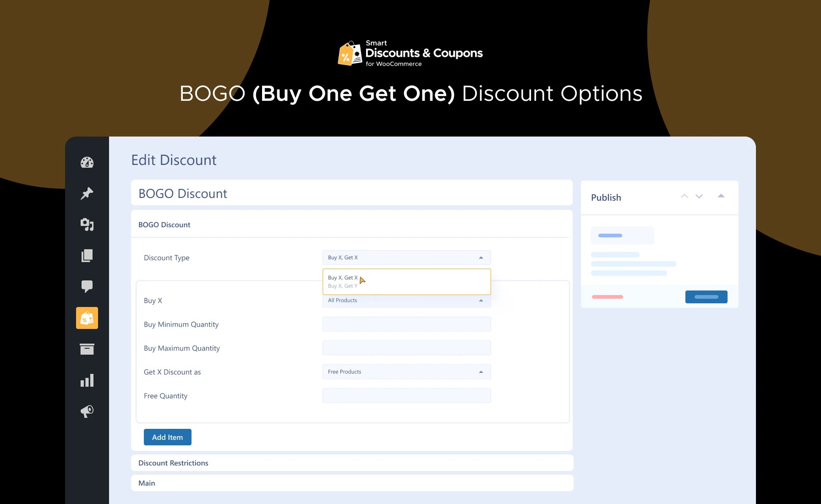Open Comments via the speech bubble icon
Image resolution: width=821 pixels, height=504 pixels.
tap(87, 286)
